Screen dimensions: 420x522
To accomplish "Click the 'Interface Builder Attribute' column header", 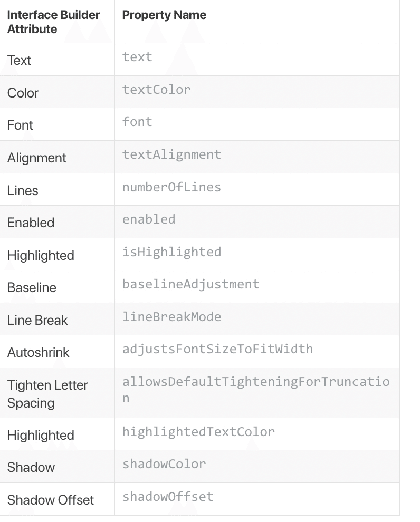I will click(x=53, y=22).
